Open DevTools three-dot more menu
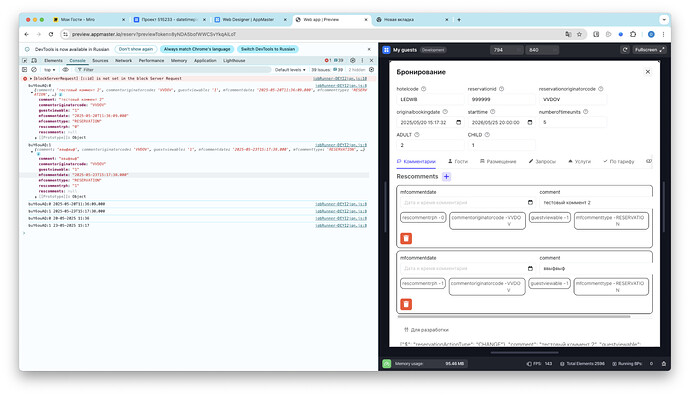 362,60
